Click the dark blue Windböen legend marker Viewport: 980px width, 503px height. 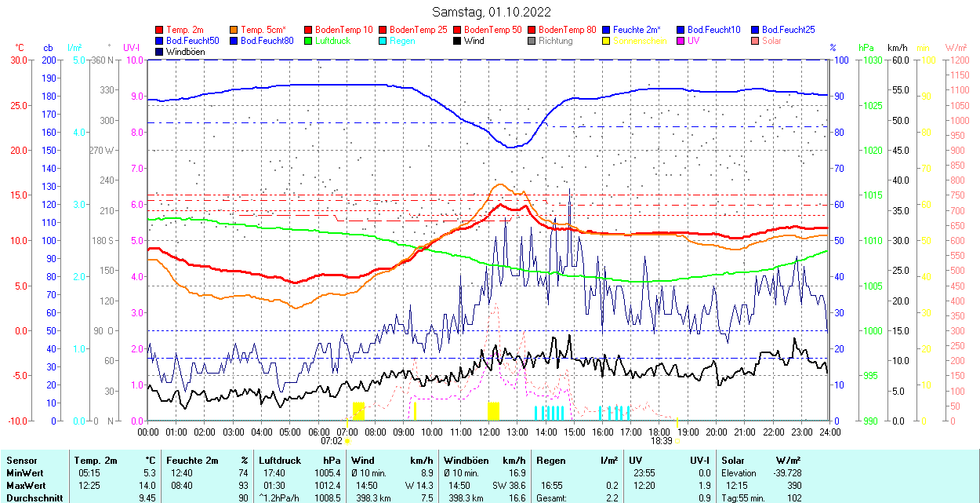(x=160, y=52)
